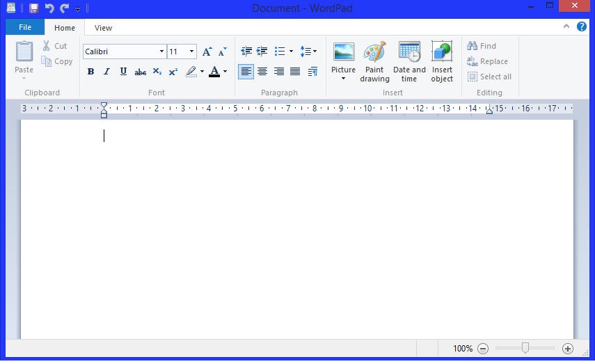
Task: Open the Calibri font family dropdown
Action: point(161,52)
